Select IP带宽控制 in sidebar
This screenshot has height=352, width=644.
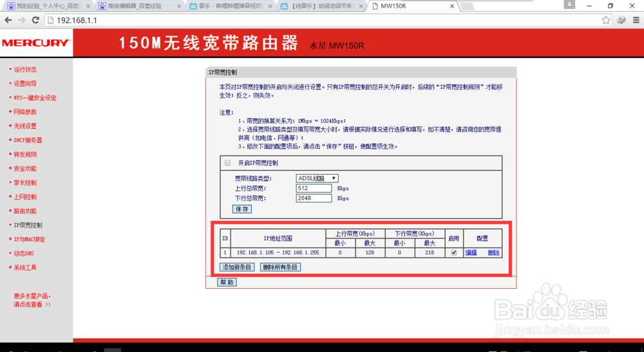pyautogui.click(x=28, y=226)
